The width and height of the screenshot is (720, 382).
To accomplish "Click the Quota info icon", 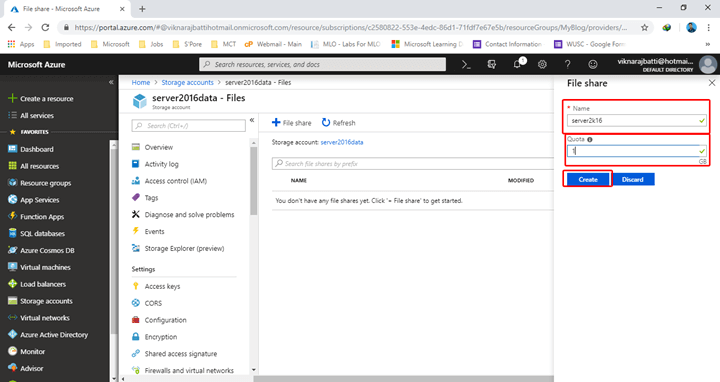I will (590, 140).
